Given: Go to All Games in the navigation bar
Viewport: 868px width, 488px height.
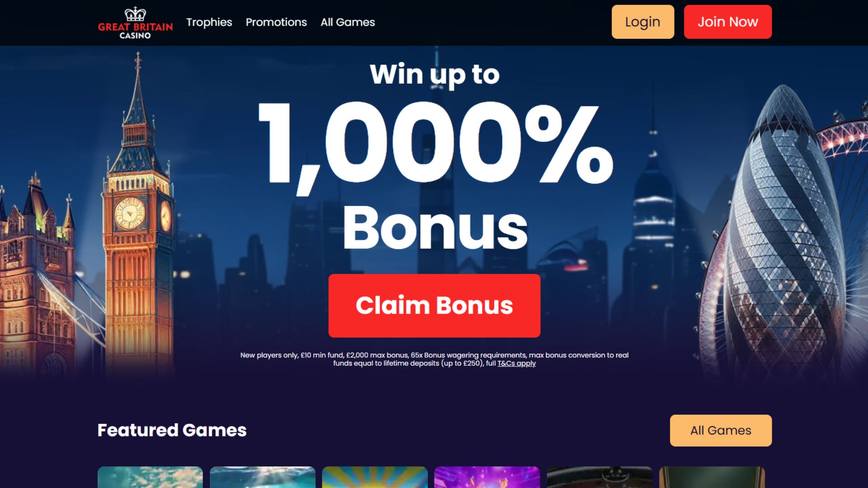Looking at the screenshot, I should pos(348,22).
